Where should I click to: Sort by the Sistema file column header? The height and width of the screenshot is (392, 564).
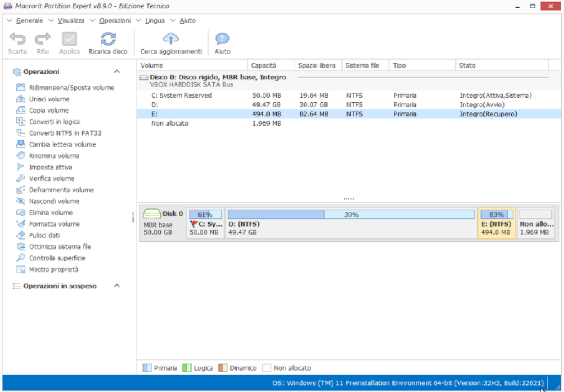[x=366, y=66]
